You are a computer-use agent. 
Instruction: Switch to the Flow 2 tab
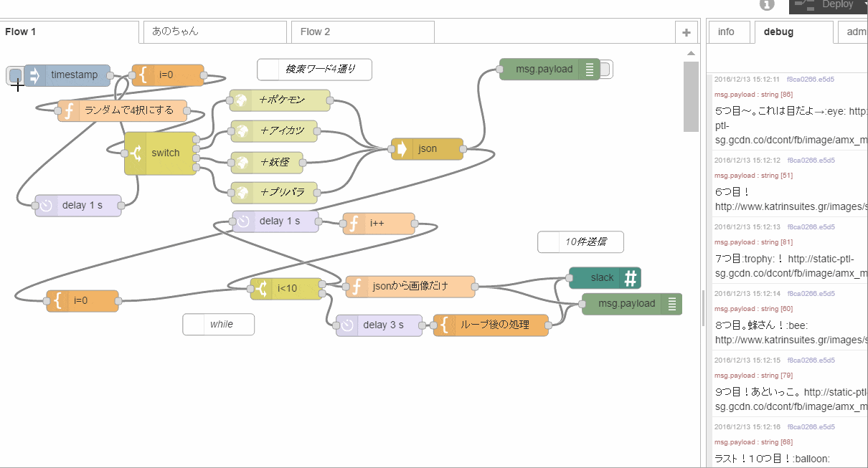click(x=363, y=32)
